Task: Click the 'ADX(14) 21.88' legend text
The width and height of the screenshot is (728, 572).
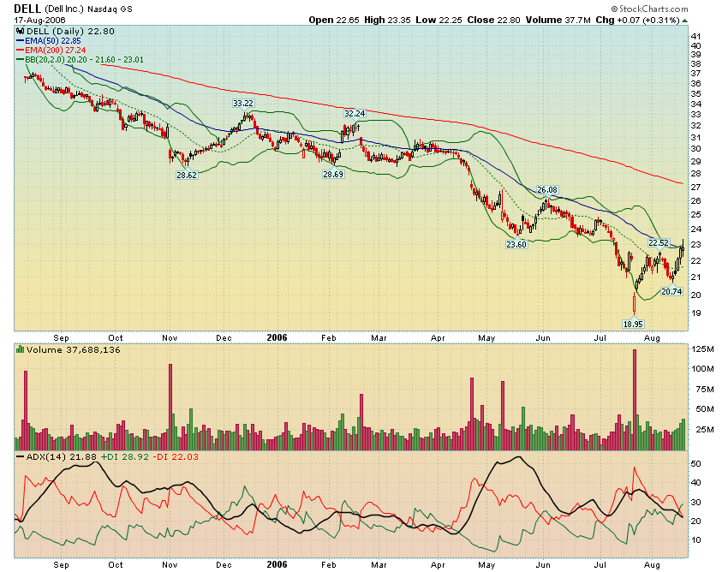Action: click(62, 457)
